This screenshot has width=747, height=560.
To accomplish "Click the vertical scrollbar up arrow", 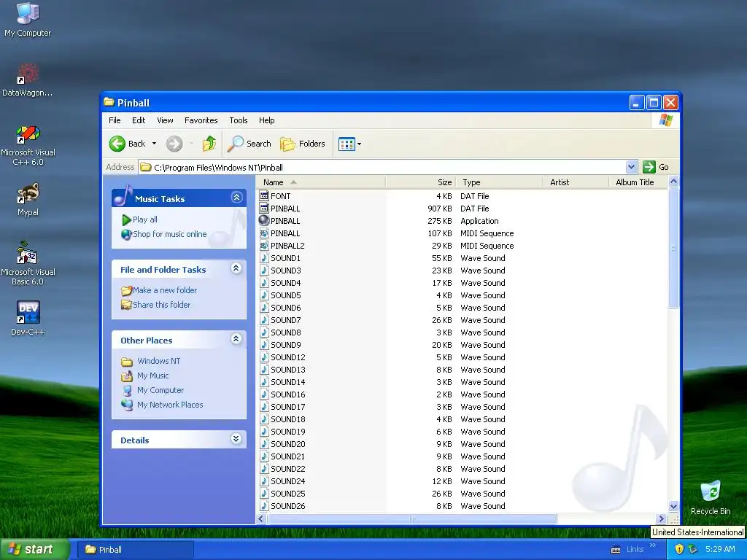I will coord(673,182).
